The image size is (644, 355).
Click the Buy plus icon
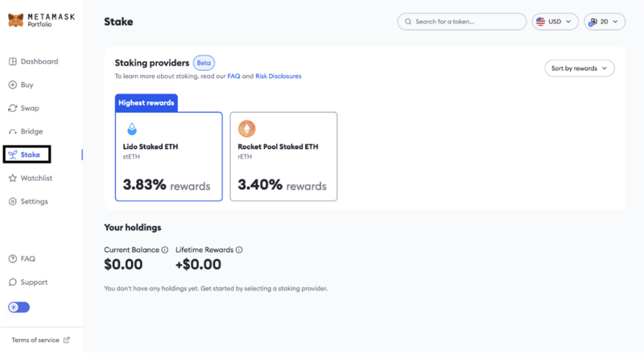13,85
